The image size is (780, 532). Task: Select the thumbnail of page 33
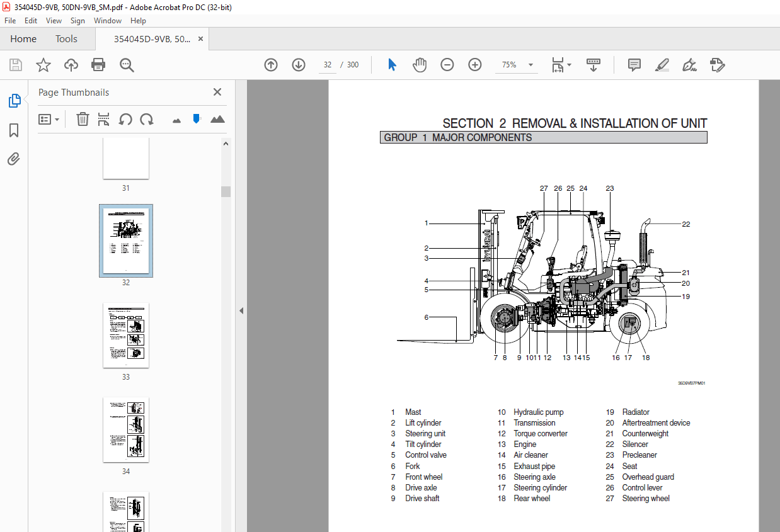point(125,336)
